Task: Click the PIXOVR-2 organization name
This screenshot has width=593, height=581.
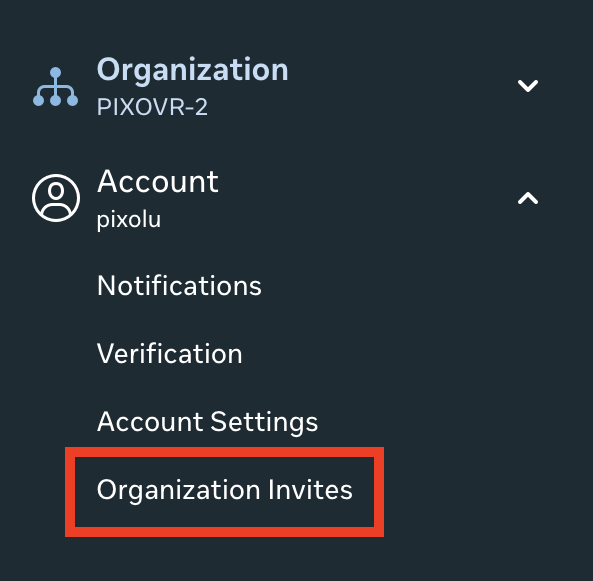Action: coord(152,107)
